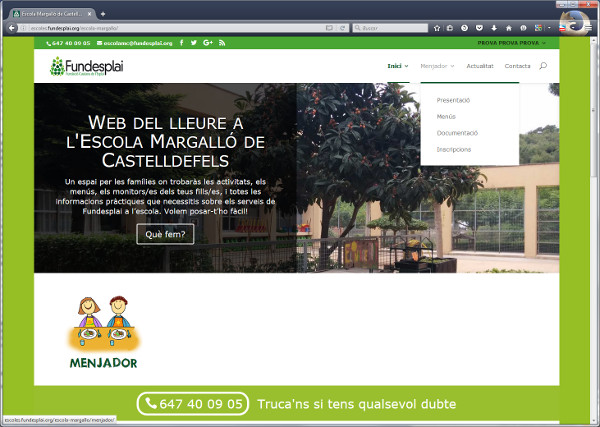This screenshot has width=600, height=427.
Task: Select Inscripcions in Menjador submenu
Action: [x=454, y=150]
